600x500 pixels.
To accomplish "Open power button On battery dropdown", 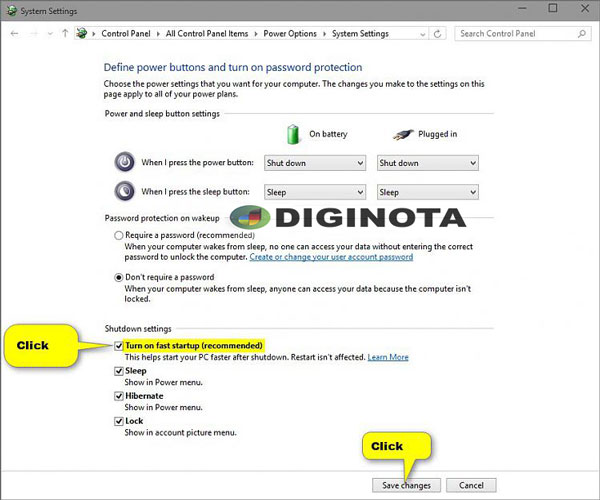I will click(315, 163).
